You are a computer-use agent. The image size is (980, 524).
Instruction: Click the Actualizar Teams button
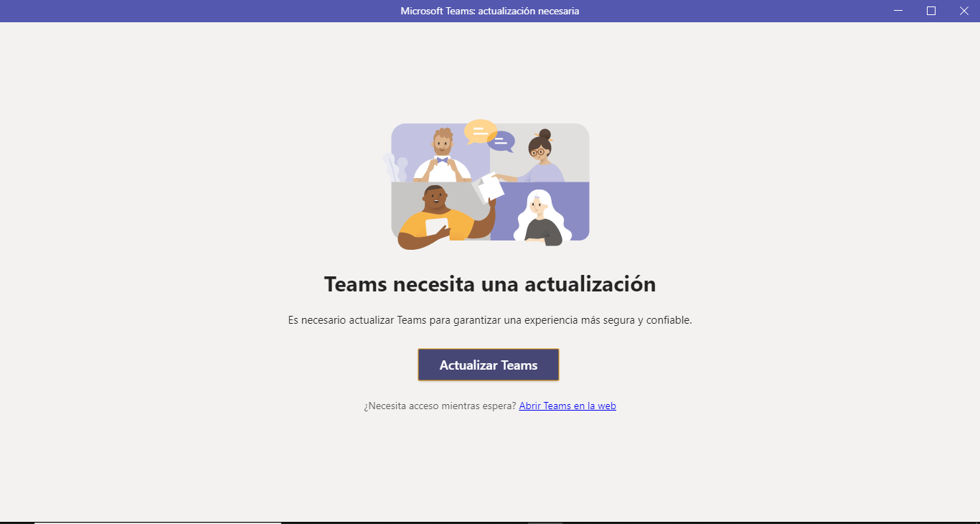coord(489,365)
